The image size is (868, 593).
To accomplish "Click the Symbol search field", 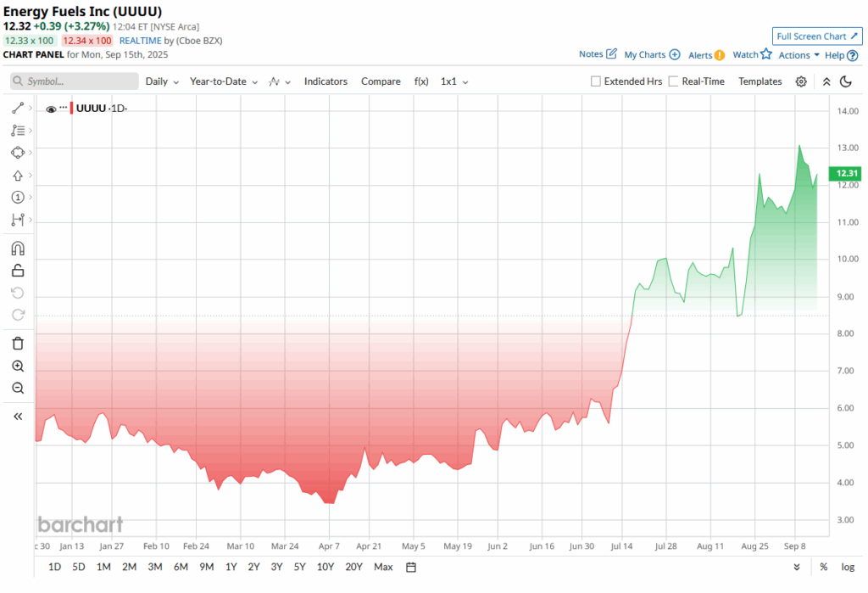I will coord(75,81).
